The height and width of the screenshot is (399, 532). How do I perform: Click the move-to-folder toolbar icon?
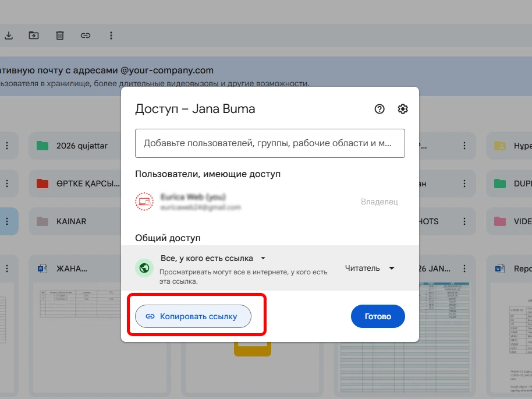click(x=34, y=36)
